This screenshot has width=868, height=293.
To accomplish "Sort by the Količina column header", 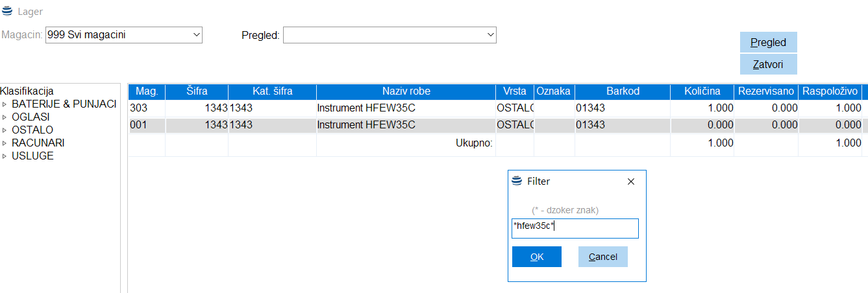I will click(x=702, y=91).
